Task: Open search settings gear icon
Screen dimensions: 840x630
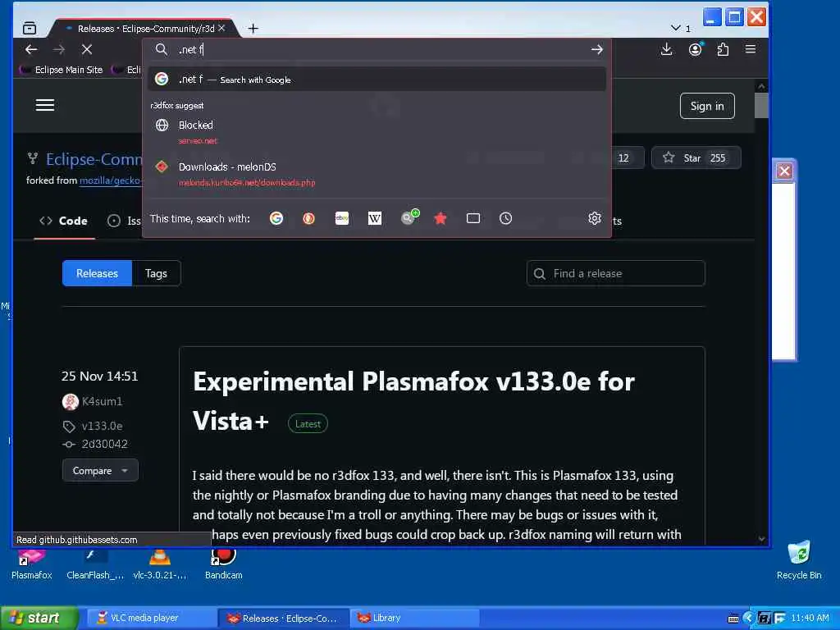Action: pyautogui.click(x=594, y=218)
